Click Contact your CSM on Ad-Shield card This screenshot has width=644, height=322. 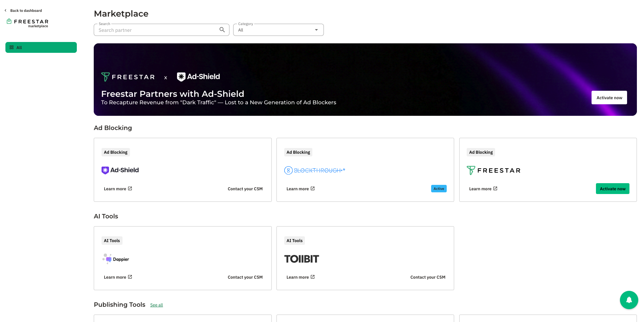pos(245,189)
